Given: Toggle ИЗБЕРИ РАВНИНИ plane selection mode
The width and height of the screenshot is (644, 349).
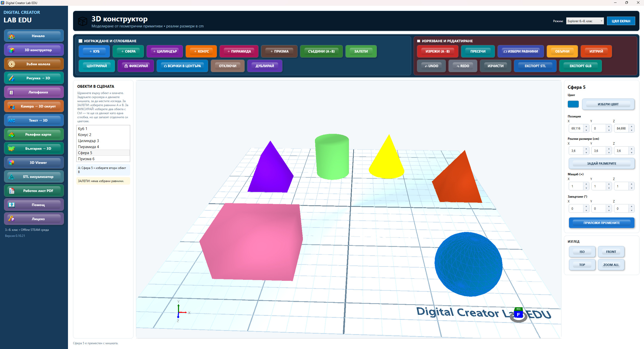Looking at the screenshot, I should (x=521, y=51).
